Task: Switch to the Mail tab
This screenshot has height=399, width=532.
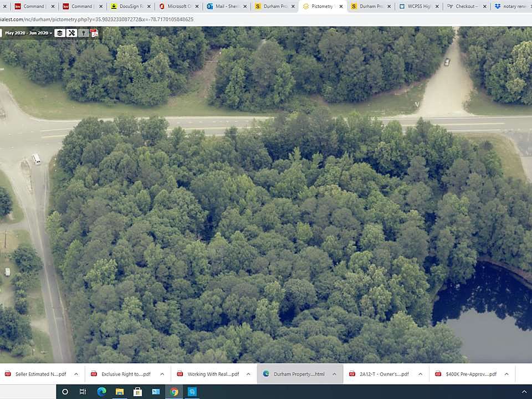Action: (x=227, y=7)
